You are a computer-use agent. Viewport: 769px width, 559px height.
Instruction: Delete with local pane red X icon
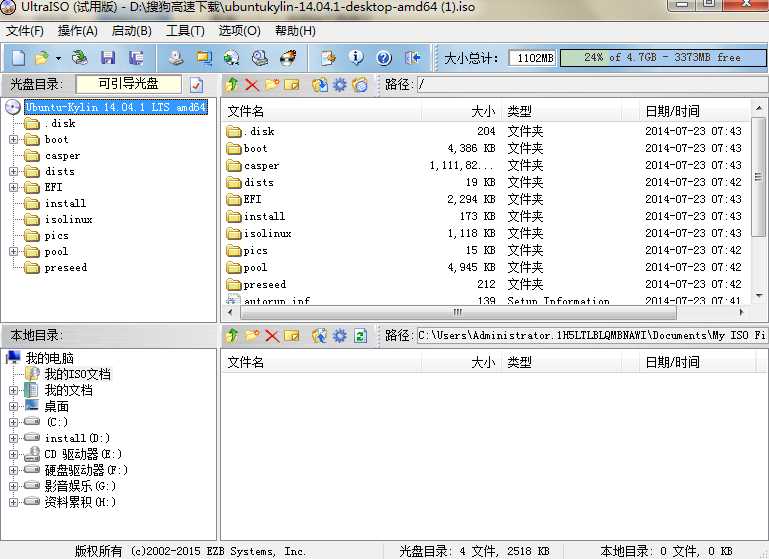pos(272,336)
